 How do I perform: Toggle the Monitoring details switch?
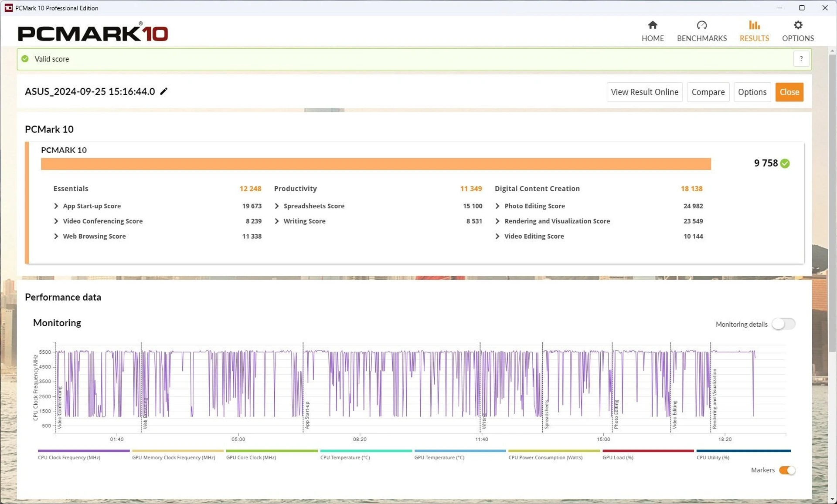(x=783, y=324)
